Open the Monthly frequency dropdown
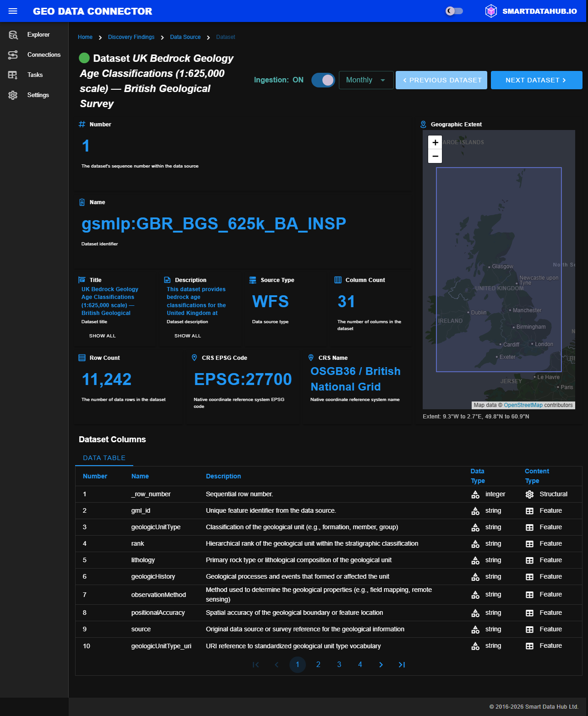 click(366, 80)
